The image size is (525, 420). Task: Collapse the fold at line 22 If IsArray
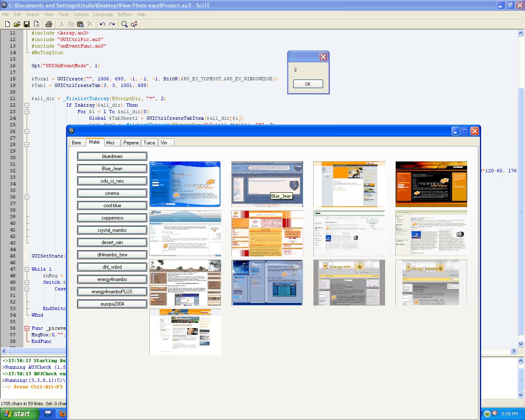tap(27, 105)
